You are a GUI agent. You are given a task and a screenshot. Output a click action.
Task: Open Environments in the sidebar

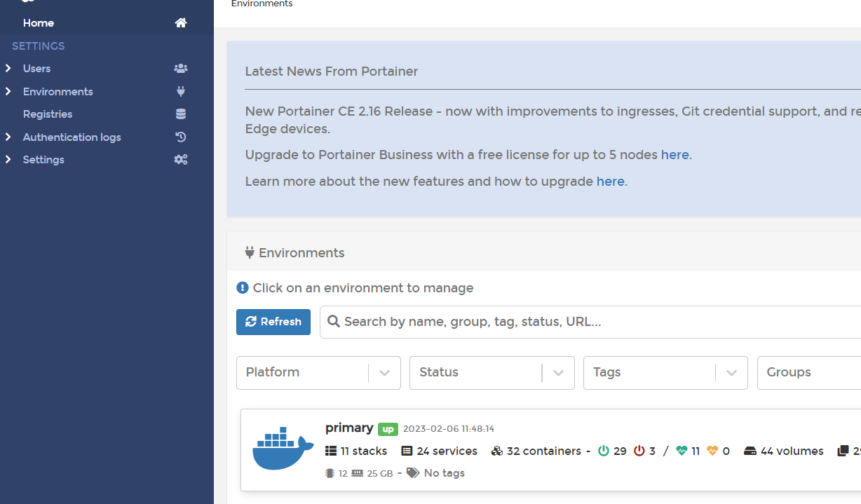58,92
